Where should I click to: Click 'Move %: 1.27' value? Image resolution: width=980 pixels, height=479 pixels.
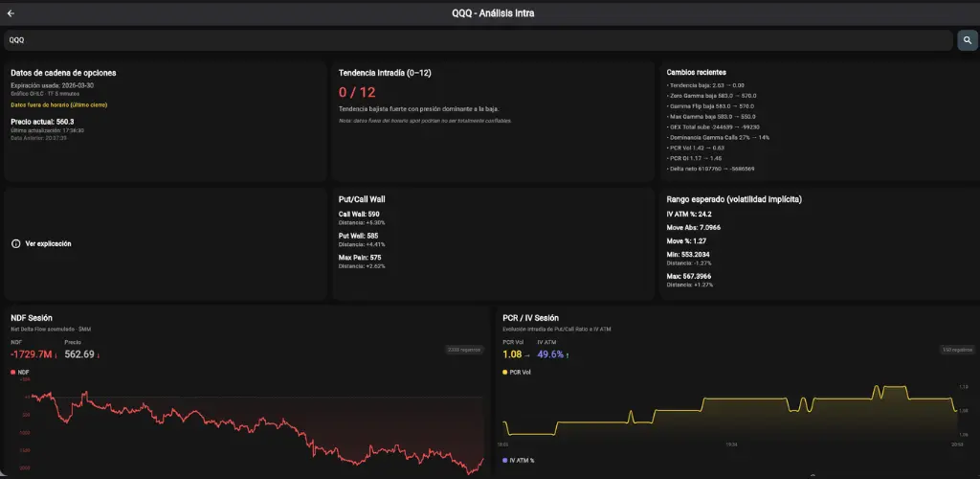coord(686,240)
